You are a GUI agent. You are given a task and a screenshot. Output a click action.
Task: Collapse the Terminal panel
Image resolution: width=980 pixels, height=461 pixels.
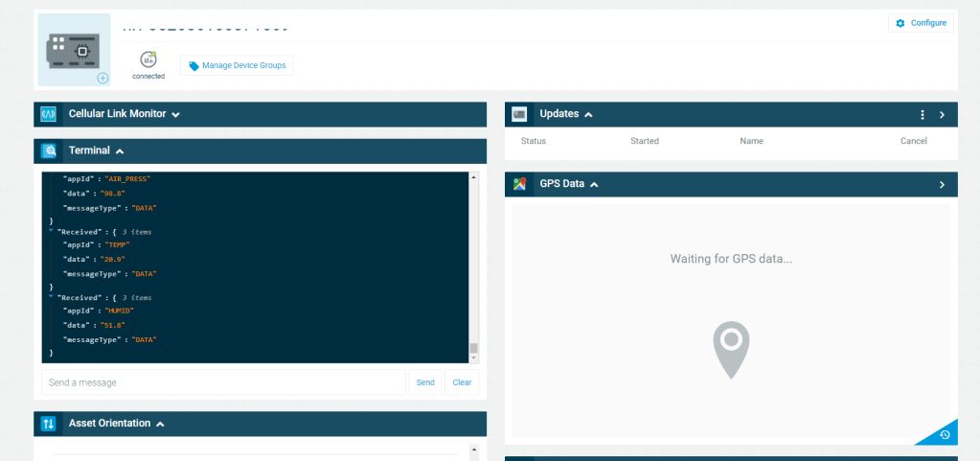coord(120,150)
